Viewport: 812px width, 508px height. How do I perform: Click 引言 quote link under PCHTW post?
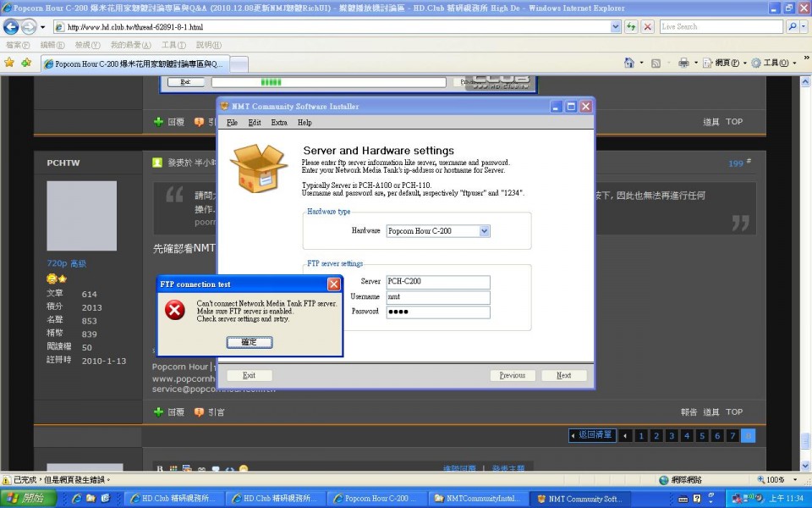(210, 412)
